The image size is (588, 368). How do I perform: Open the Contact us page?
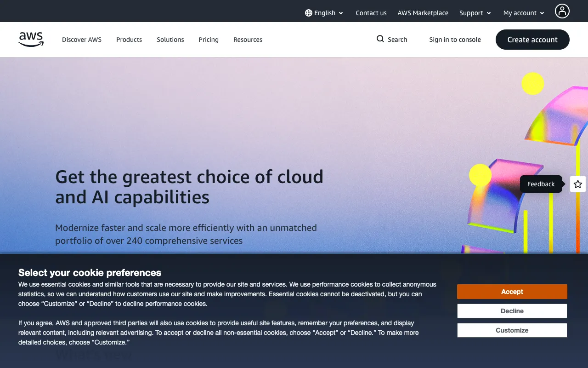click(371, 13)
